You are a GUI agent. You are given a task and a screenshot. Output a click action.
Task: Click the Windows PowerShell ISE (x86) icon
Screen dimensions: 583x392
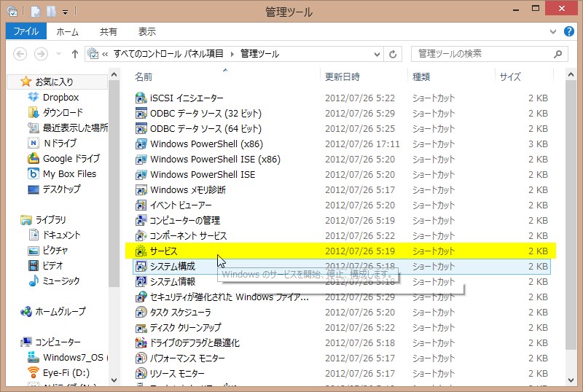[x=141, y=159]
